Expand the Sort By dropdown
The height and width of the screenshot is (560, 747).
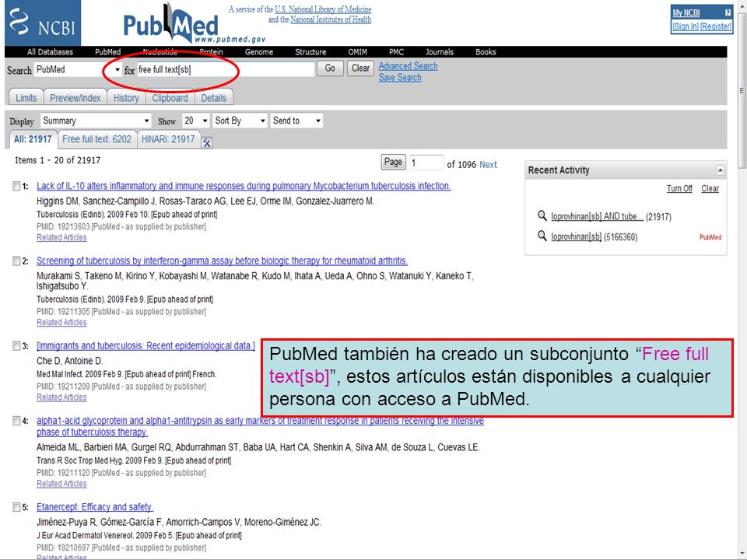240,121
